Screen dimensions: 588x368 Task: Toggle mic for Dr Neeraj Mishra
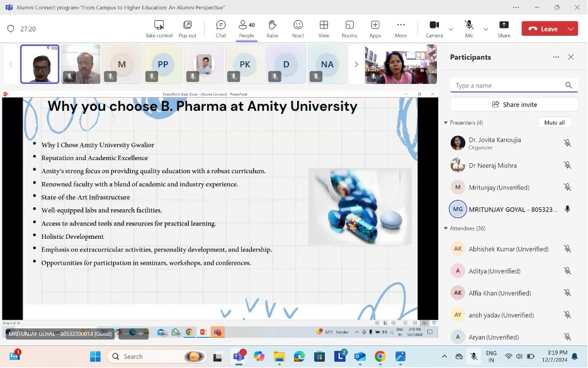567,165
